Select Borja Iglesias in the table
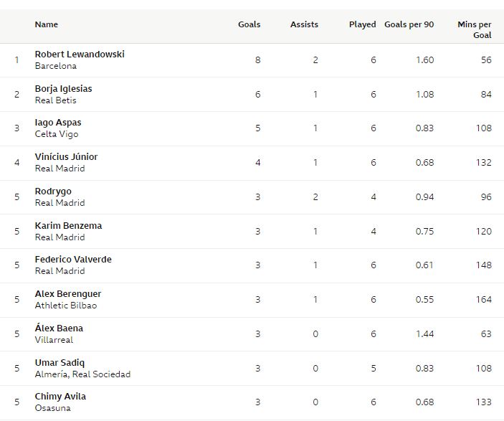 pos(63,89)
